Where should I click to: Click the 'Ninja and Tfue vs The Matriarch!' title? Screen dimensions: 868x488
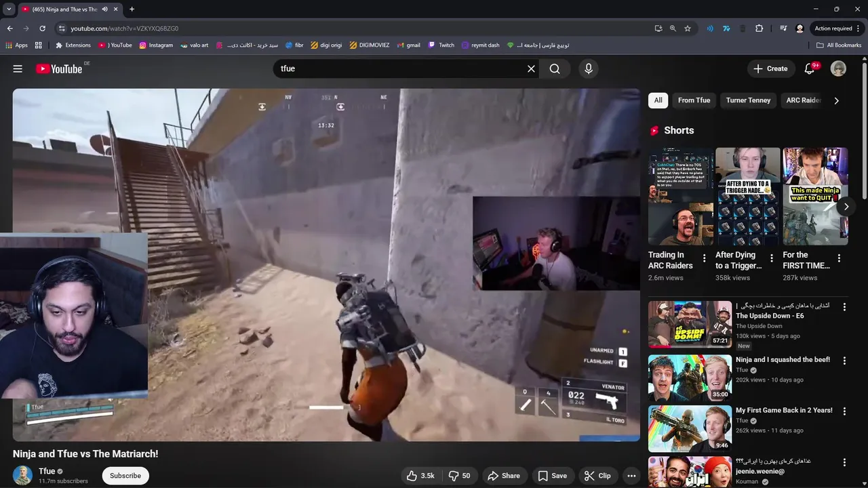pyautogui.click(x=85, y=454)
